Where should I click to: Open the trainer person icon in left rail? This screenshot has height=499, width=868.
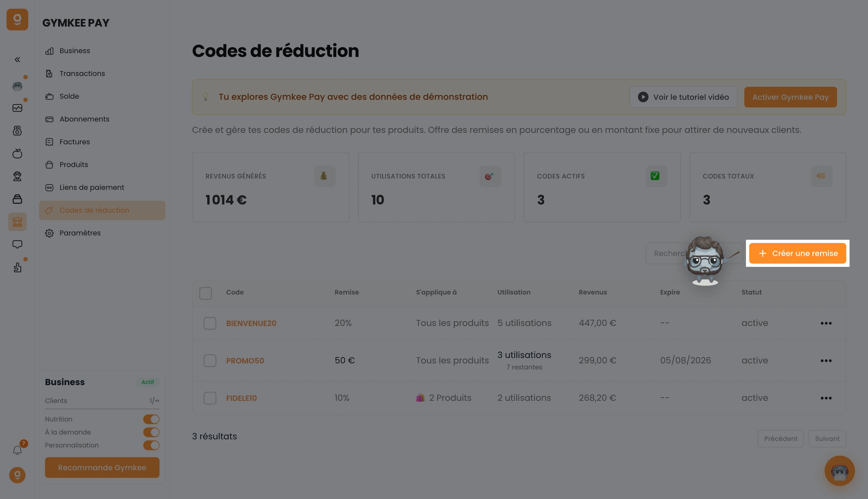coord(17,176)
